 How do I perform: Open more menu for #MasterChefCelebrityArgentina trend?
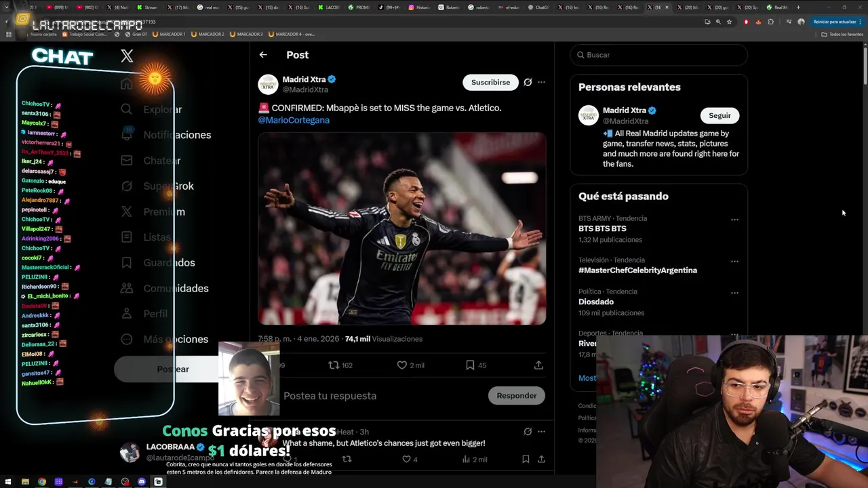point(734,261)
